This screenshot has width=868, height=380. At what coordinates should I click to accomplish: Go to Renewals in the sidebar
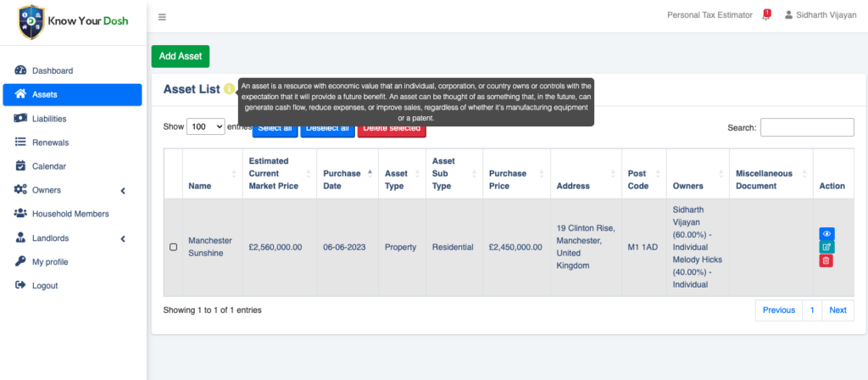click(x=50, y=142)
